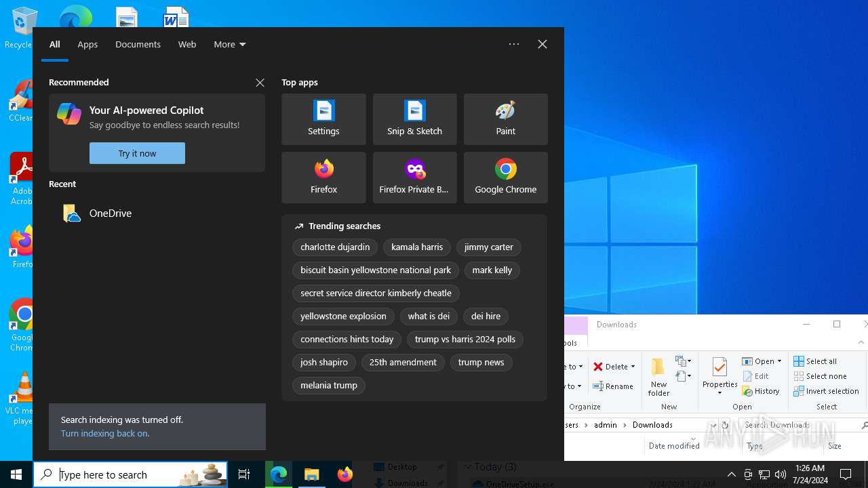This screenshot has height=488, width=868.
Task: Open the Windows Start menu
Action: pos(16,474)
